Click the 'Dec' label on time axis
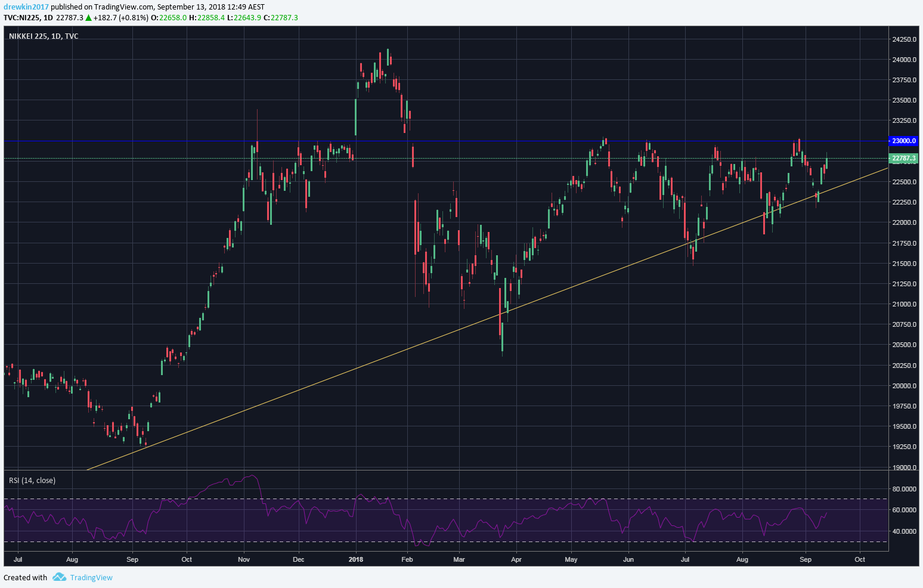The height and width of the screenshot is (588, 923). click(299, 559)
